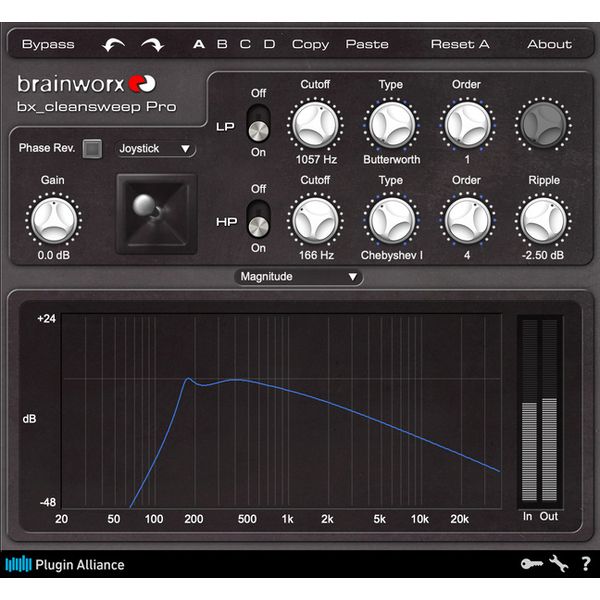
Task: Open the wrench settings icon
Action: coord(559,564)
